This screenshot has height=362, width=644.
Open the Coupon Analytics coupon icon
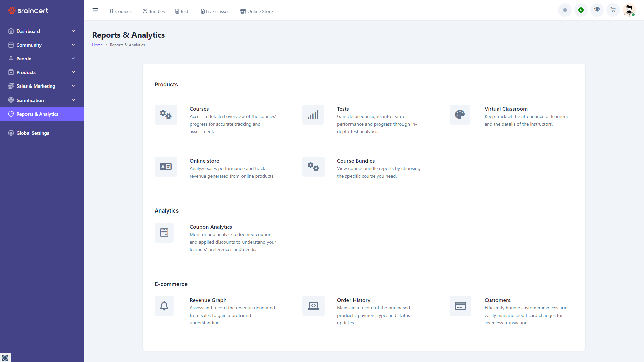[164, 232]
